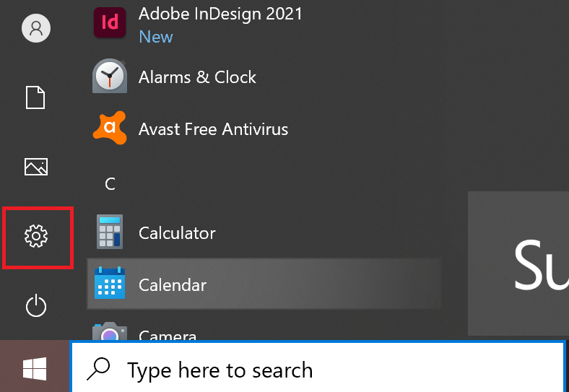This screenshot has height=392, width=569.
Task: Open the Camera app icon
Action: [x=110, y=331]
